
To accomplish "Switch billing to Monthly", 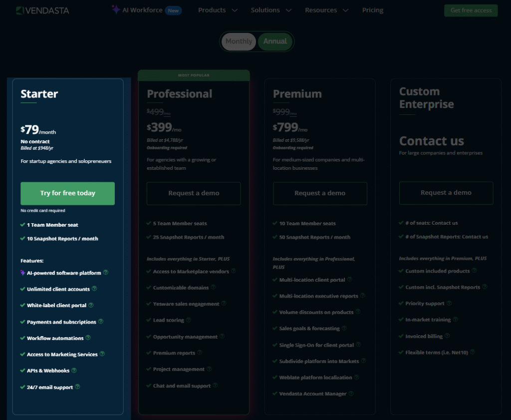I will (x=239, y=41).
